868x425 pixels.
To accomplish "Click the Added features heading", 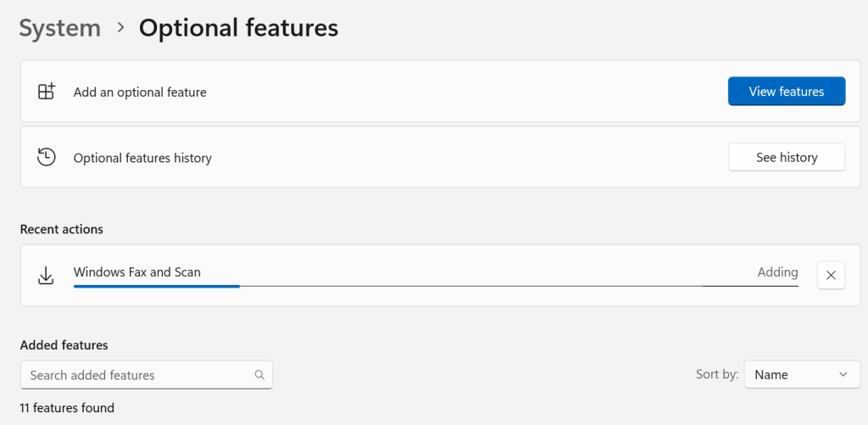I will 64,344.
